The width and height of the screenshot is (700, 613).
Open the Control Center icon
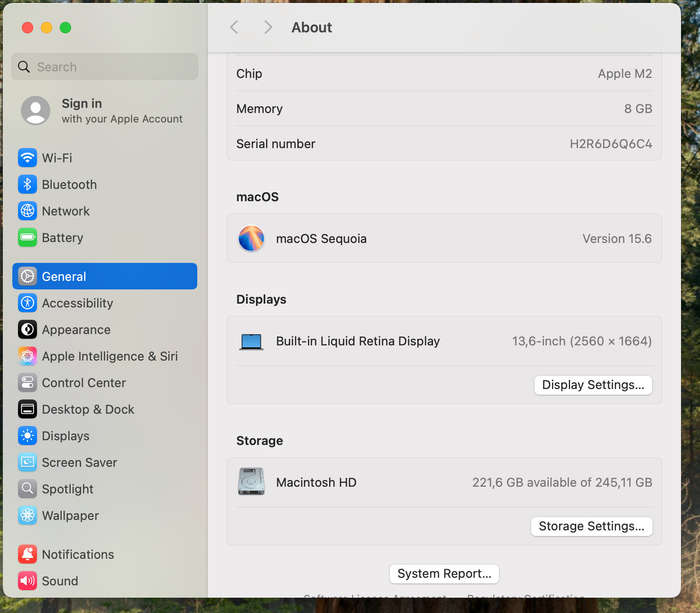[27, 383]
